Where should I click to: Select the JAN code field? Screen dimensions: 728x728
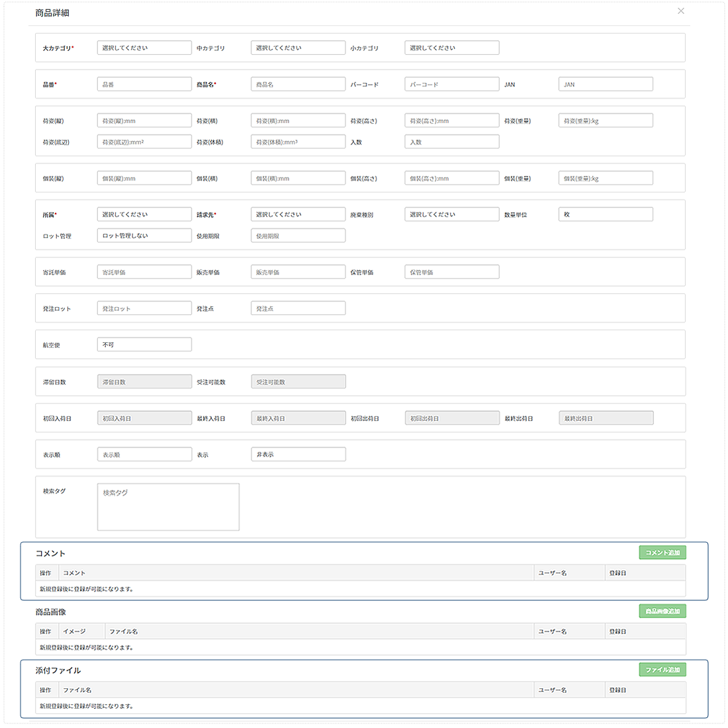[606, 85]
